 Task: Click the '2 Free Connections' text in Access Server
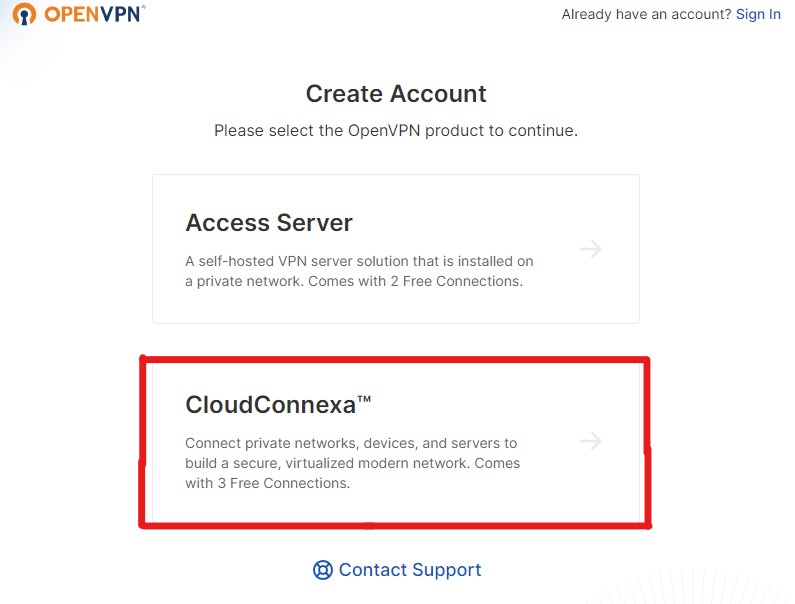point(456,281)
